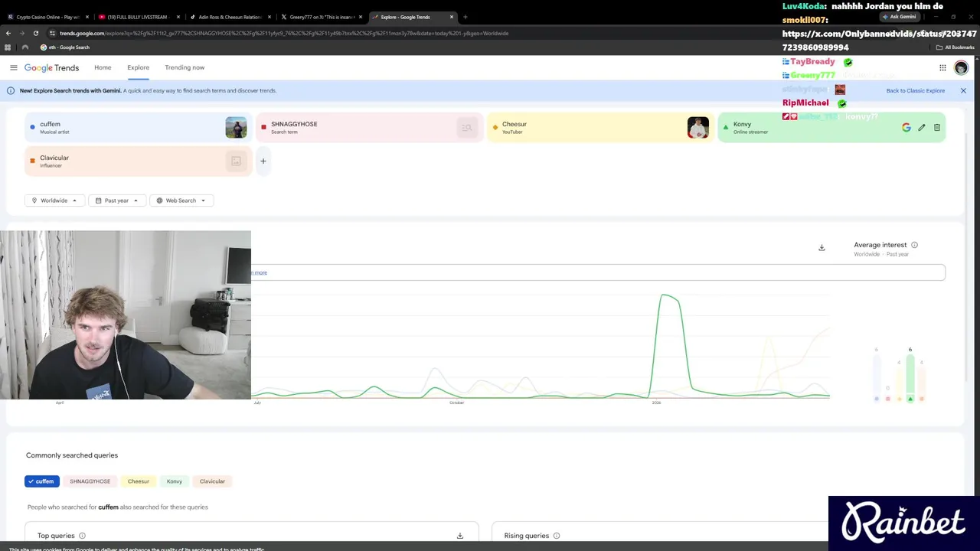Click the Cheesur YouTuber thumbnail image
Viewport: 980px width, 551px height.
point(697,127)
